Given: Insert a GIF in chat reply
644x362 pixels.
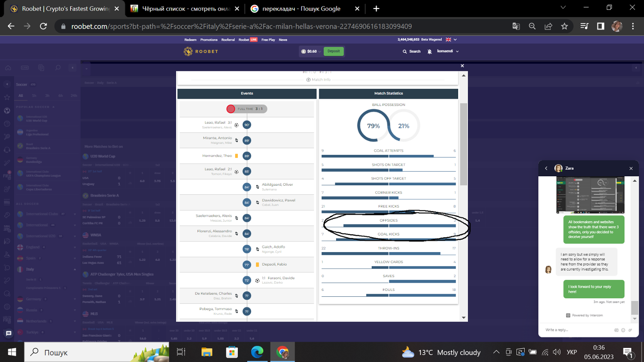Looking at the screenshot, I should [617, 330].
